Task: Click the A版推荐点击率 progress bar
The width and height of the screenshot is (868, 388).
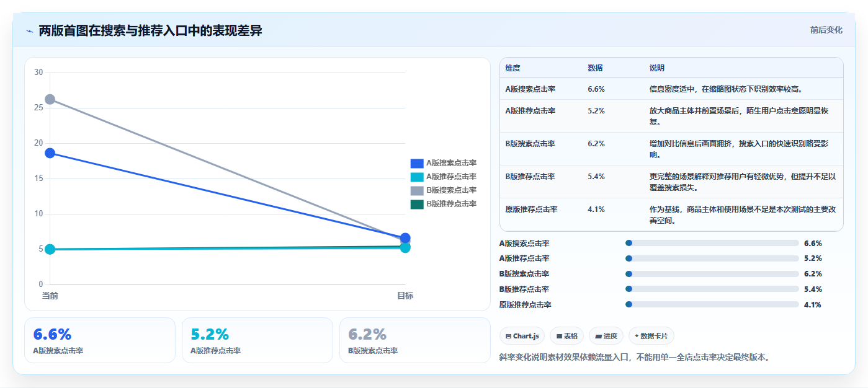Action: pyautogui.click(x=712, y=258)
